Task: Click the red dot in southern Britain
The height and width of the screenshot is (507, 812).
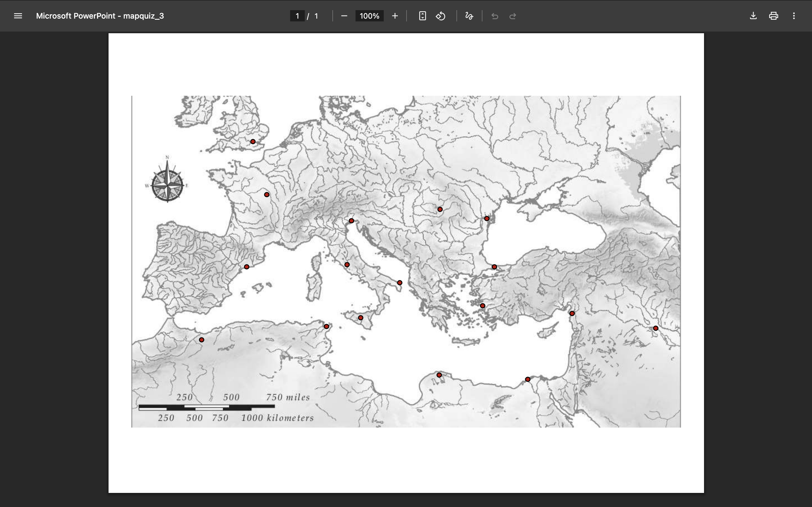Action: [x=253, y=141]
